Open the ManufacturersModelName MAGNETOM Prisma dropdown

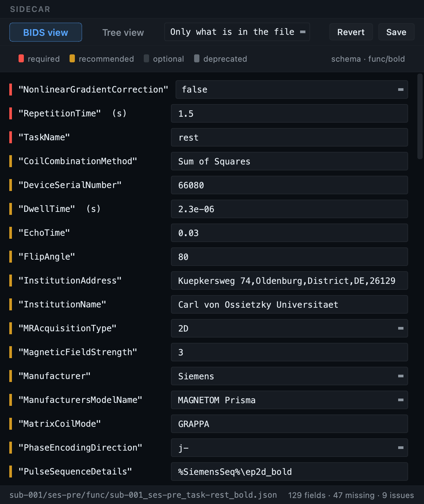289,400
